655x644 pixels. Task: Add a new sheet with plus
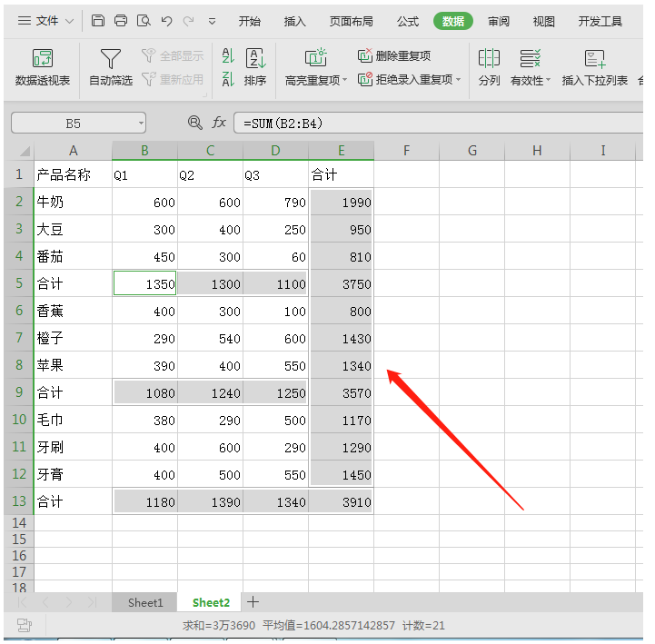pyautogui.click(x=253, y=602)
